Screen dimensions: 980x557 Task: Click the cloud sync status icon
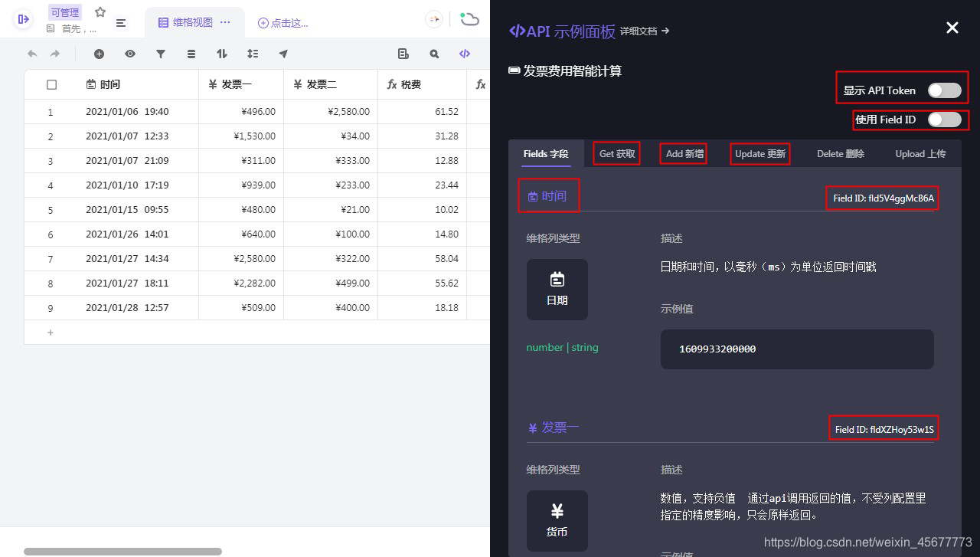pos(469,19)
